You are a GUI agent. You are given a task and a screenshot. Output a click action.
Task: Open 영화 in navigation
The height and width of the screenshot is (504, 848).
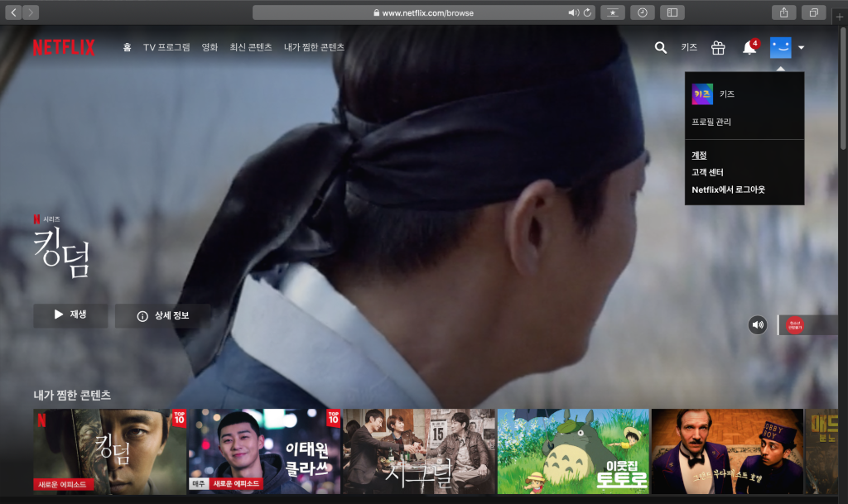coord(210,47)
